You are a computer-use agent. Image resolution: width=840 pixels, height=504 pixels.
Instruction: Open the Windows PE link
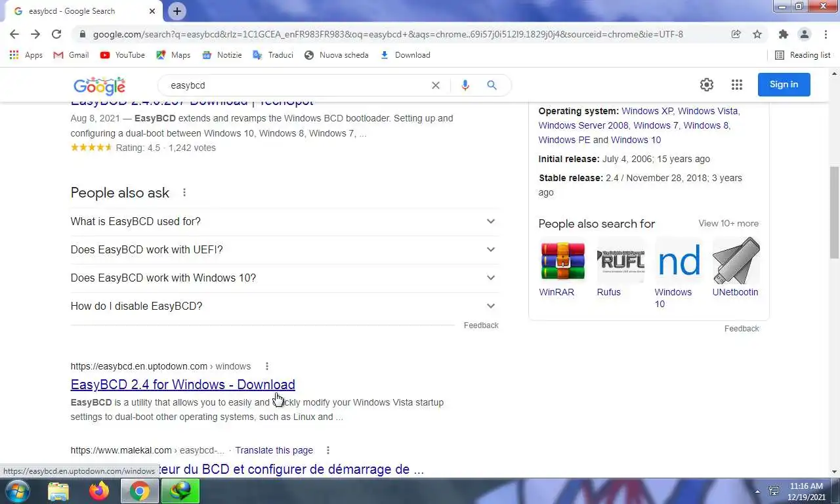click(x=564, y=140)
